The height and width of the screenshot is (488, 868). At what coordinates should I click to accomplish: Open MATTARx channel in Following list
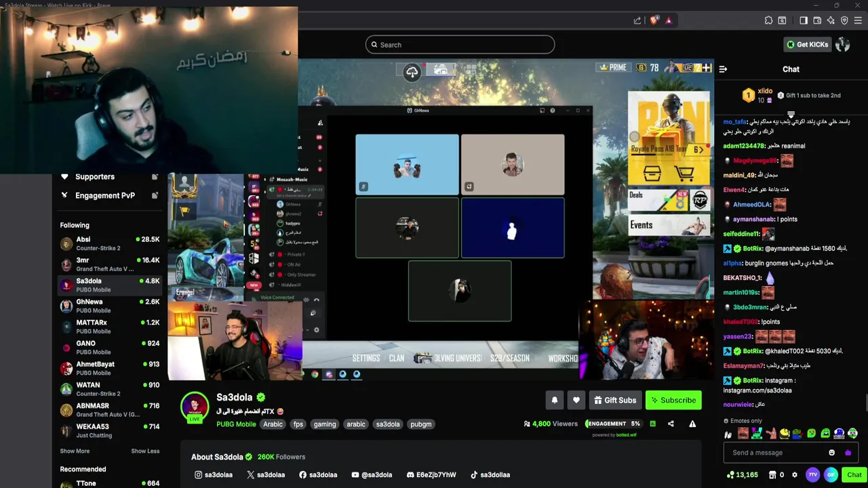point(109,327)
